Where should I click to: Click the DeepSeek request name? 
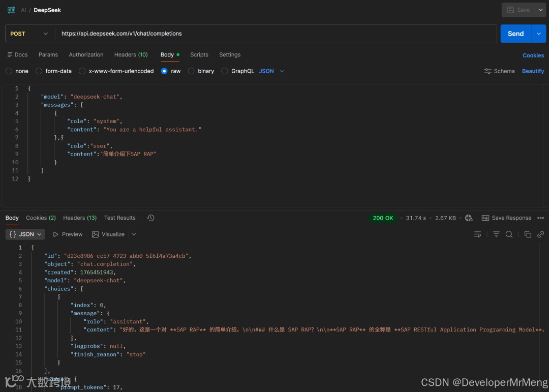[x=47, y=10]
